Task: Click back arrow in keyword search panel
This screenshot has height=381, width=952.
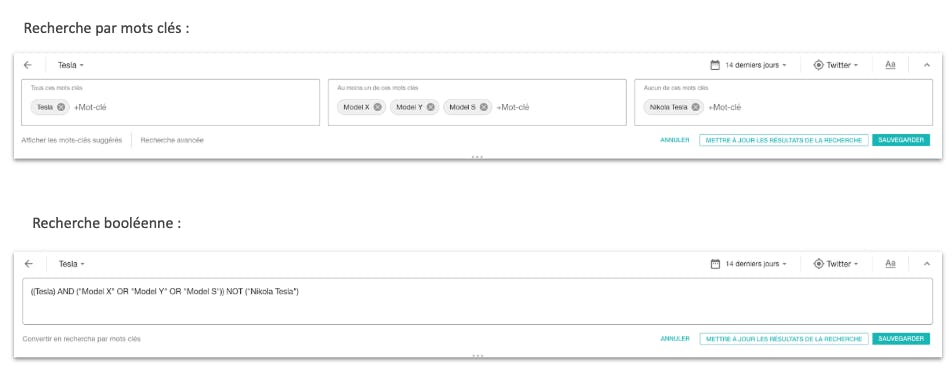Action: pos(27,65)
